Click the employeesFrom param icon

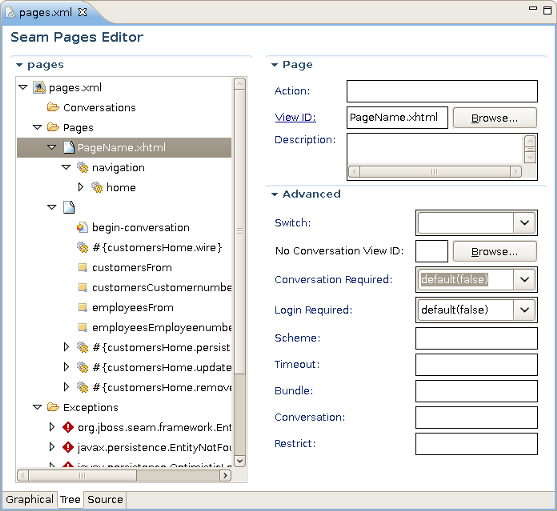pos(82,307)
